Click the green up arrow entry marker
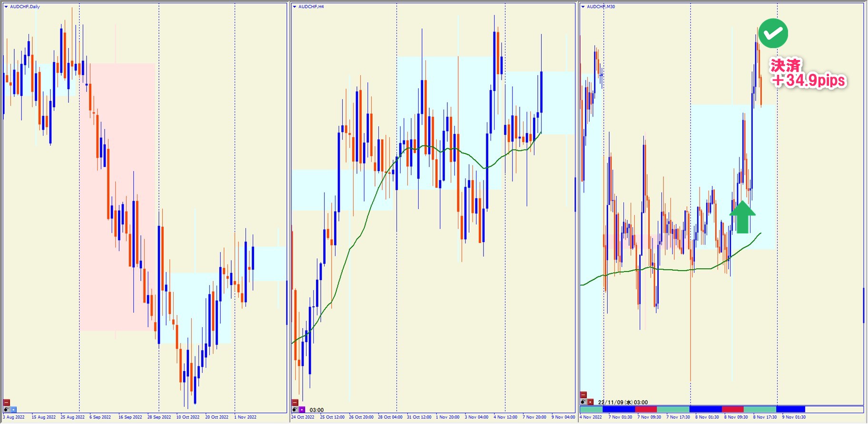This screenshot has height=424, width=868. [742, 217]
